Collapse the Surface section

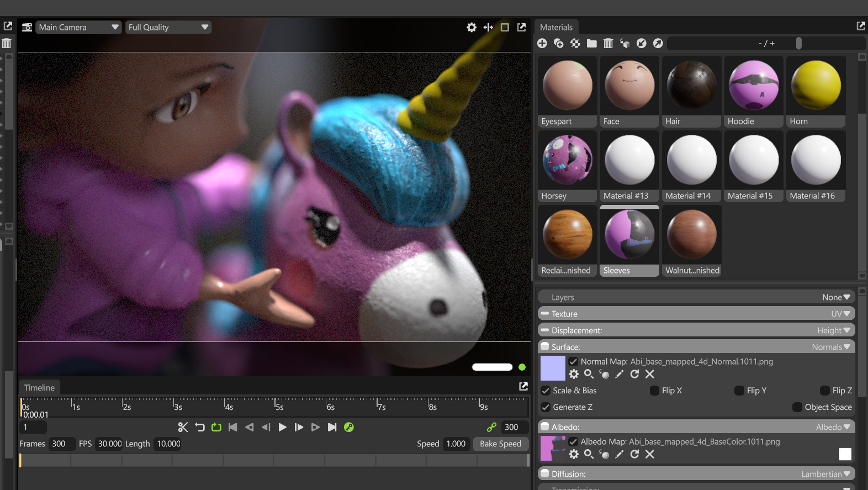tap(545, 347)
